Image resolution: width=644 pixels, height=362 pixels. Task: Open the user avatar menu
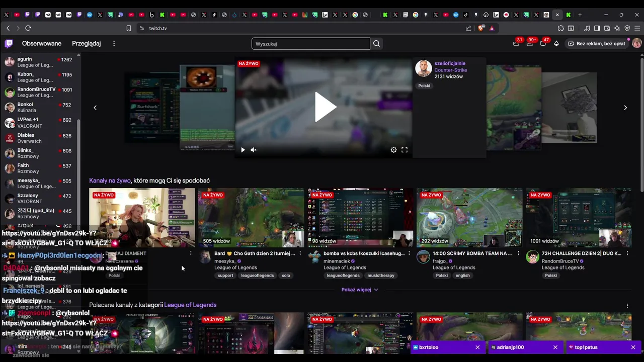[636, 44]
